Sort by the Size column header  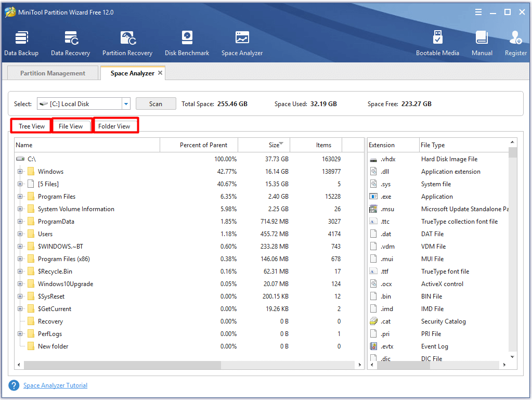coord(264,145)
